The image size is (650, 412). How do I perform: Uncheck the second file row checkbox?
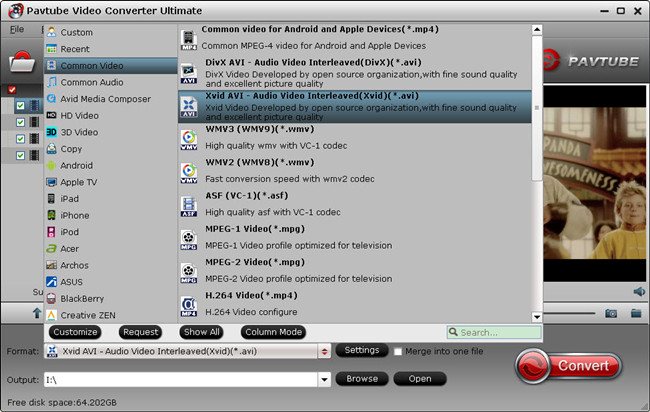point(20,122)
